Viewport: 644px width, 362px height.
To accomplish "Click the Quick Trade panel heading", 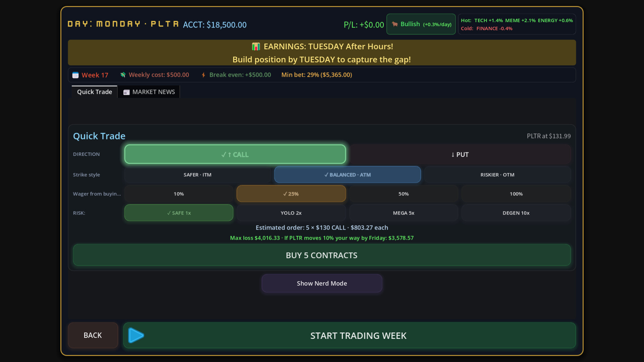I will [x=99, y=136].
